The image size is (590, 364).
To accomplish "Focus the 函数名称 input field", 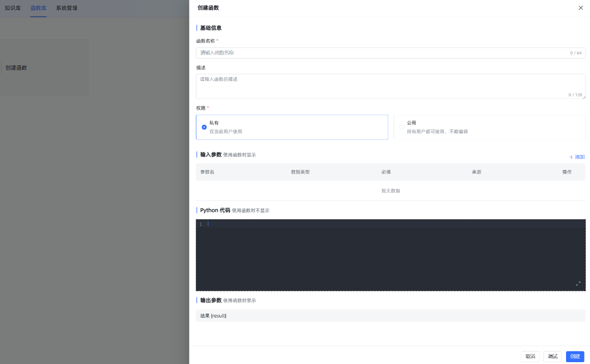I will [x=383, y=53].
